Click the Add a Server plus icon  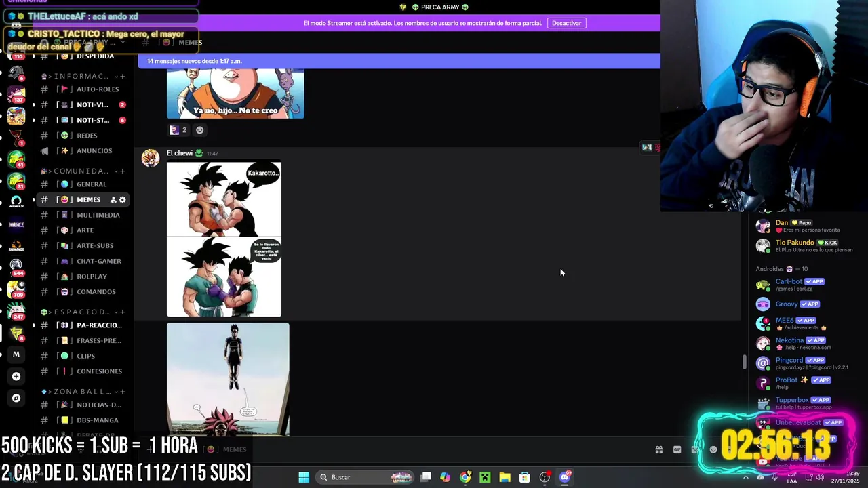tap(16, 376)
